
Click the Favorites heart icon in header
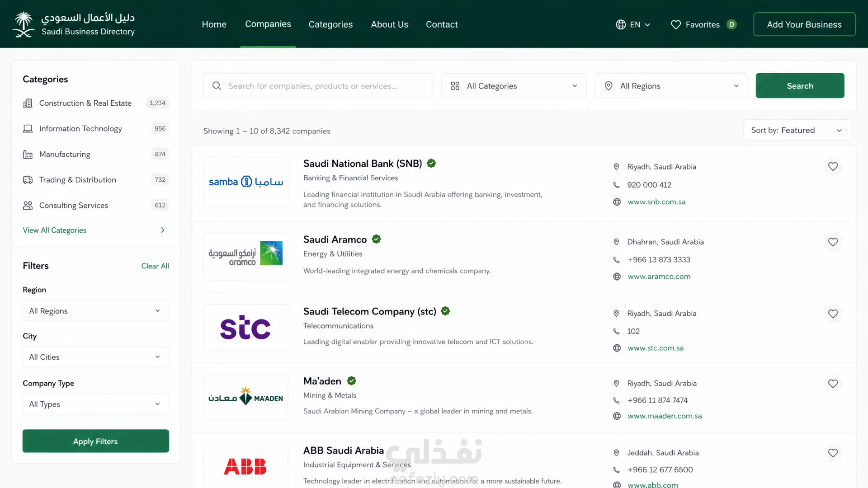click(x=675, y=24)
